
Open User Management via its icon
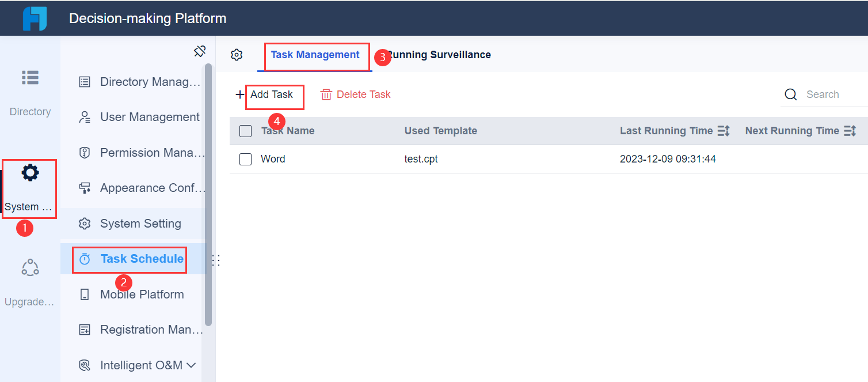pyautogui.click(x=85, y=117)
